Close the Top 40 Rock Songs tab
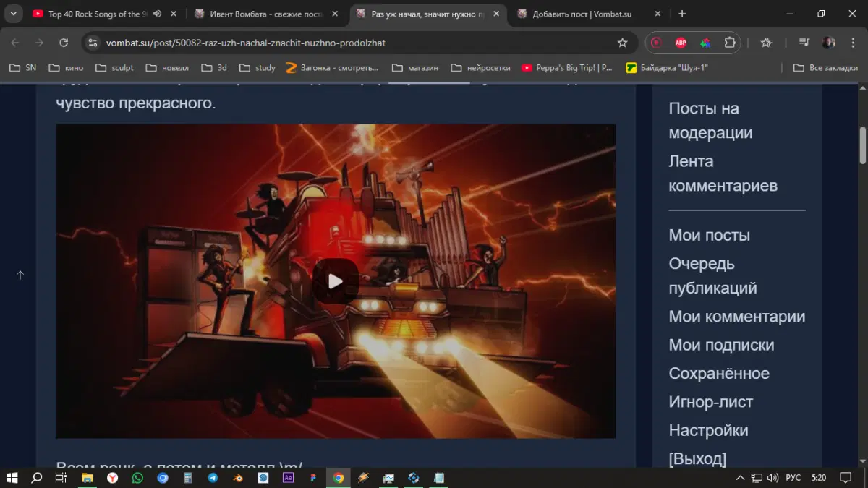Image resolution: width=868 pixels, height=488 pixels. click(x=174, y=14)
